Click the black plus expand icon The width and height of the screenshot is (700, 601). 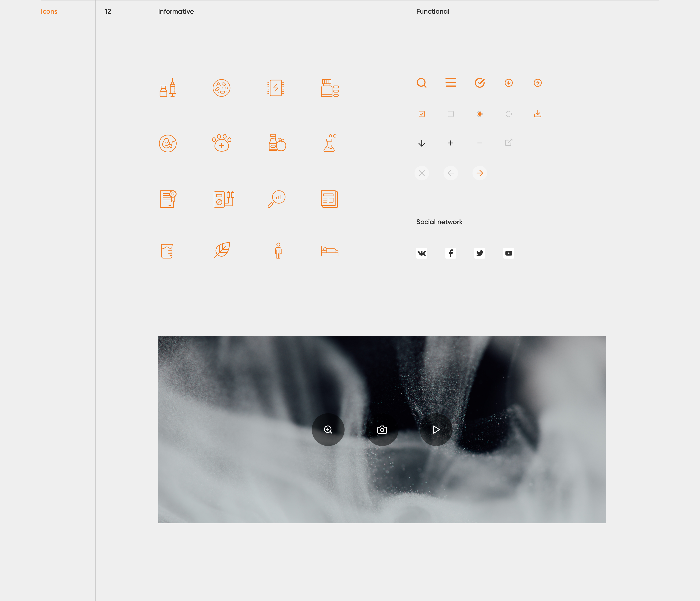coord(451,143)
